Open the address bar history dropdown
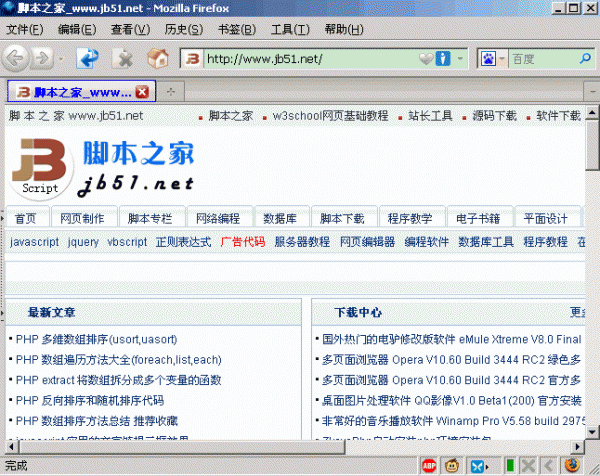This screenshot has width=600, height=476. [460, 59]
